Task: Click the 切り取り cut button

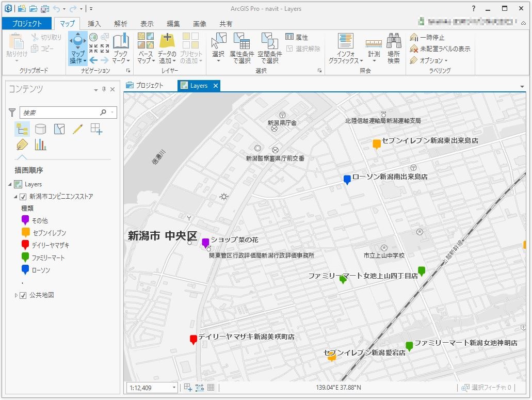Action: pos(46,37)
